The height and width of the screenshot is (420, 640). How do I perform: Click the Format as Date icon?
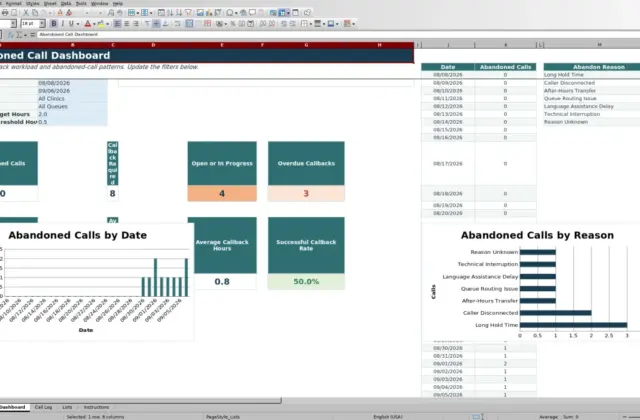[x=251, y=24]
